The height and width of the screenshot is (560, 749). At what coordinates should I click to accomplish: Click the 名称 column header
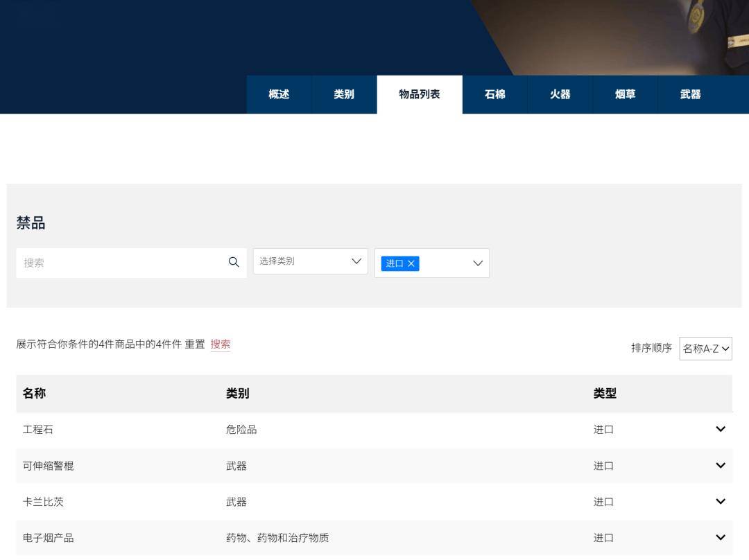tap(34, 394)
